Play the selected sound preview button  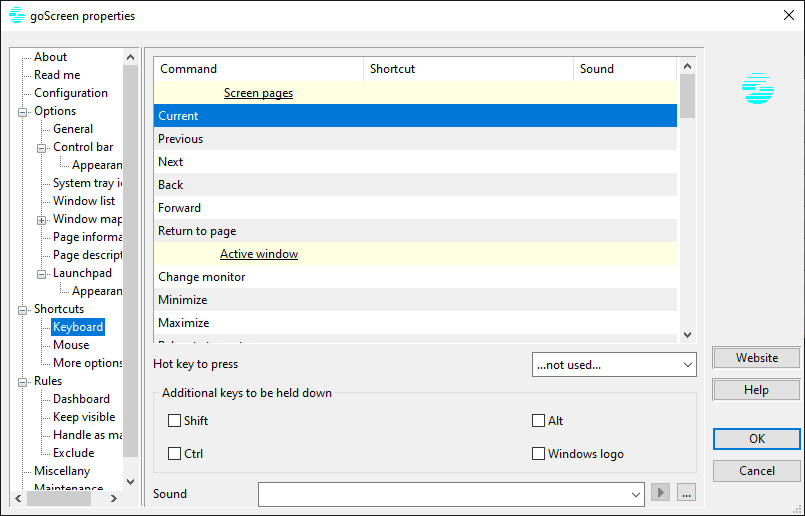click(660, 493)
